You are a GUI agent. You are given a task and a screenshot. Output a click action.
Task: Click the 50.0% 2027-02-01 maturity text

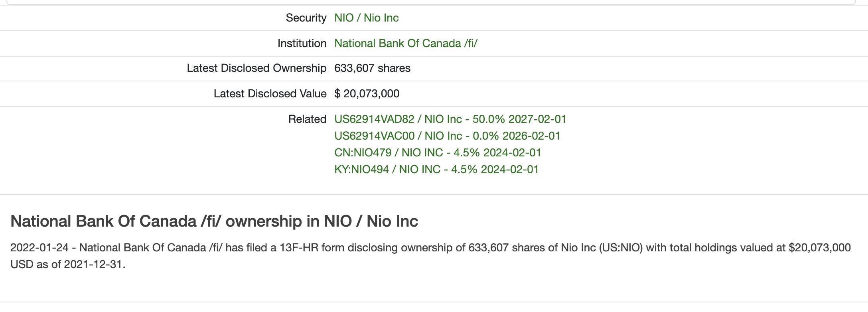(519, 119)
